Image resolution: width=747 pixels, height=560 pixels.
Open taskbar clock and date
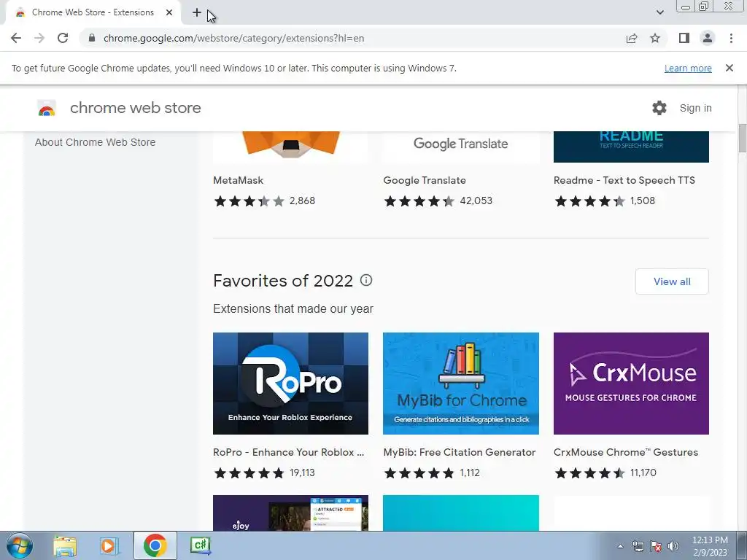point(710,546)
